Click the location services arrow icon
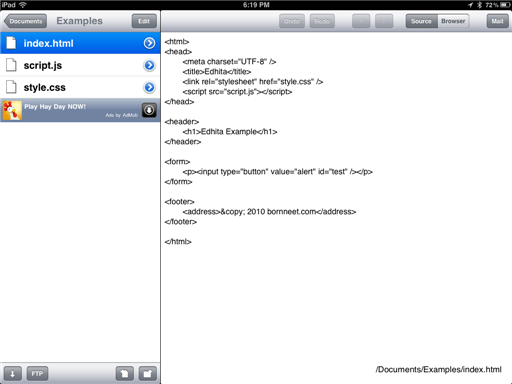Image resolution: width=512 pixels, height=384 pixels. point(470,5)
